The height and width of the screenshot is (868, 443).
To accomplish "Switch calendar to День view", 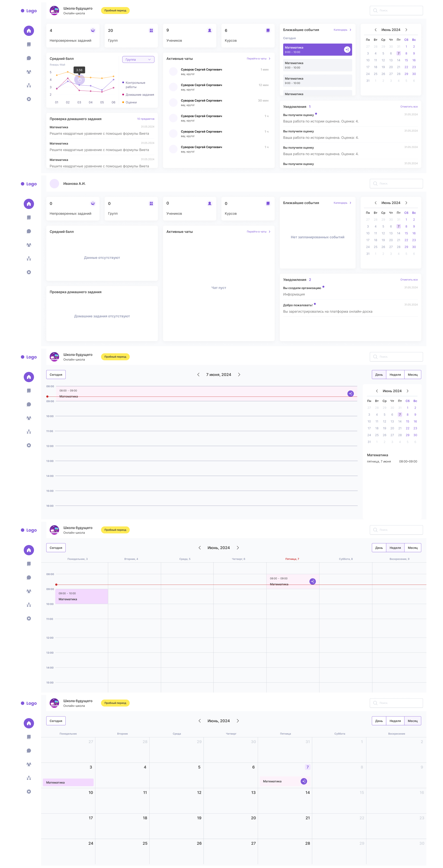I will (x=379, y=374).
